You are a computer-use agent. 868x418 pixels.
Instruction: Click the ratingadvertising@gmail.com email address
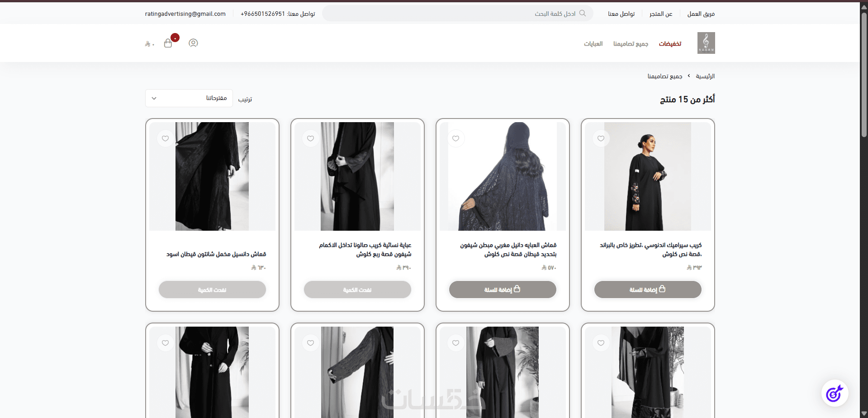tap(185, 14)
